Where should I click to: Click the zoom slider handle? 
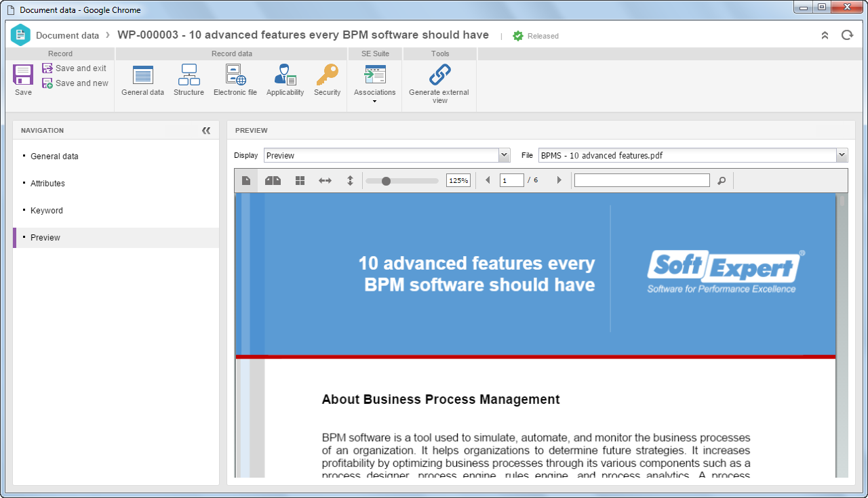coord(386,181)
